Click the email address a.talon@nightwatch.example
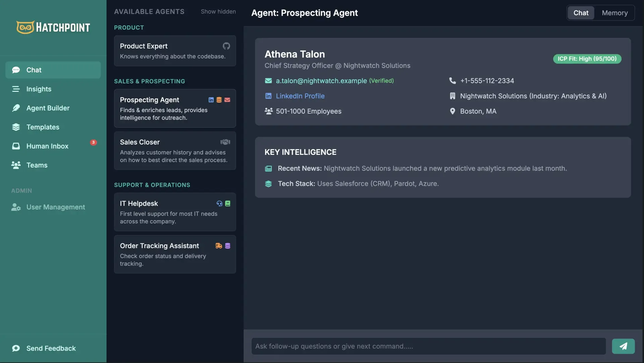 pos(321,80)
